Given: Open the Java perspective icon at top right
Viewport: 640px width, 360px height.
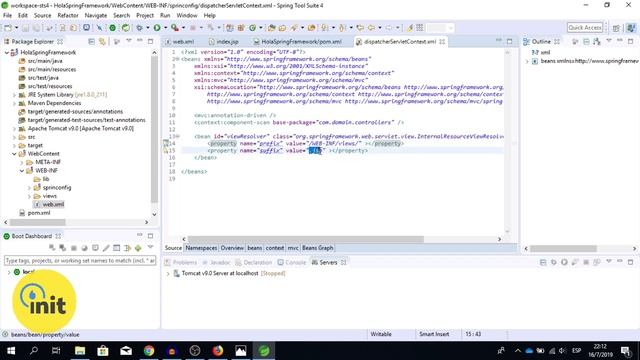Looking at the screenshot, I should point(616,28).
